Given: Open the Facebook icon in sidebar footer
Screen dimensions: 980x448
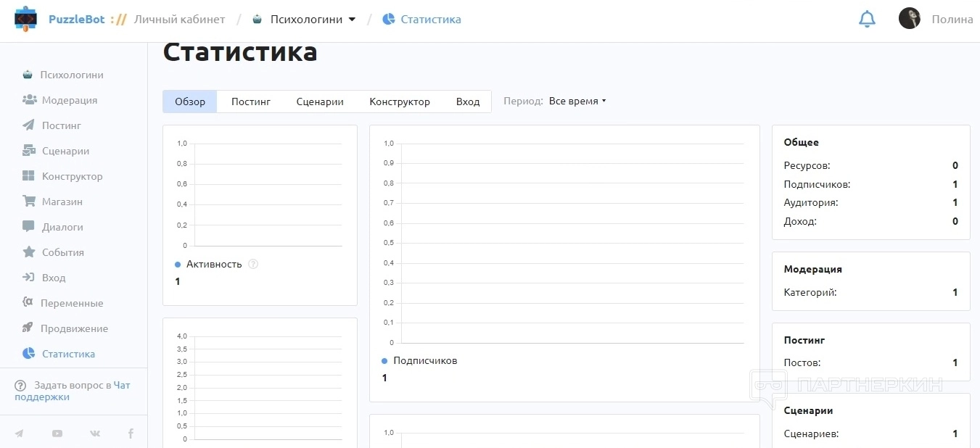Looking at the screenshot, I should 131,434.
